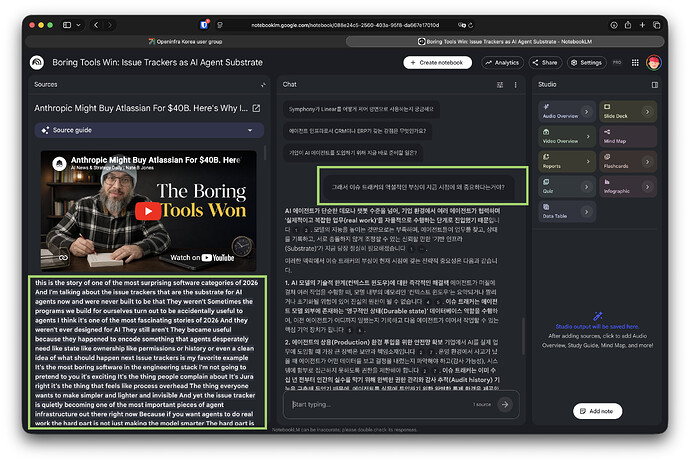Open Analytics

point(502,62)
